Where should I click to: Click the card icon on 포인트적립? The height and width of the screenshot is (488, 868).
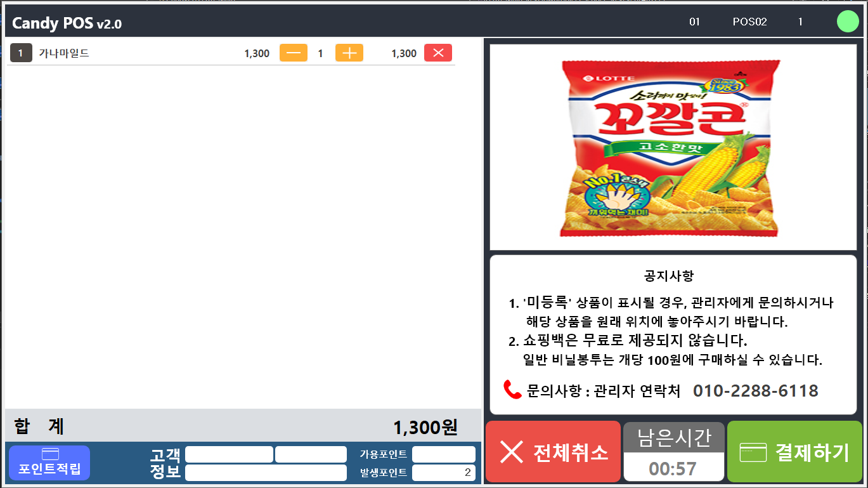coord(49,454)
